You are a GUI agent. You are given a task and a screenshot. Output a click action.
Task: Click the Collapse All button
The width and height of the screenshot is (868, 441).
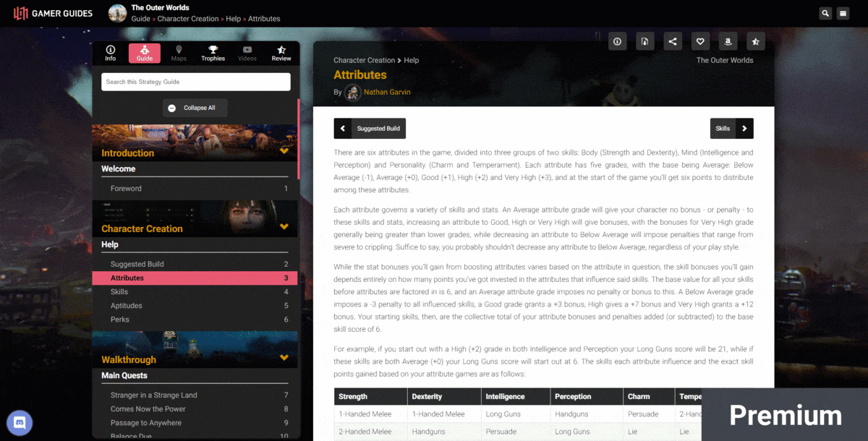[195, 108]
